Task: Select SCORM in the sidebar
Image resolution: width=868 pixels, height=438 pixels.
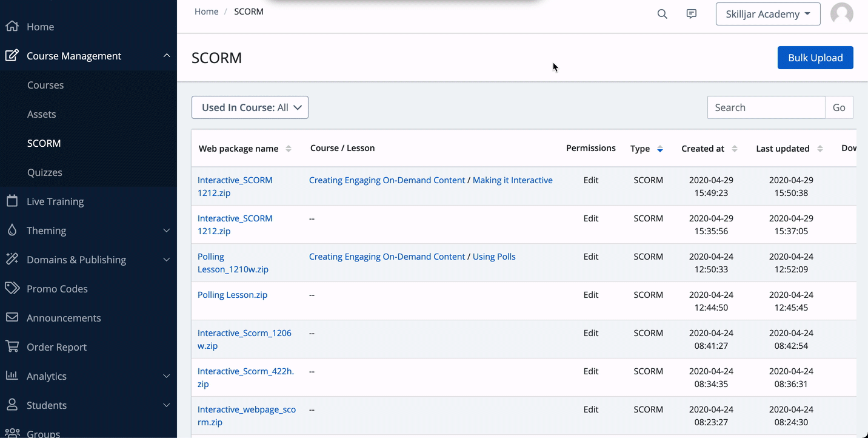Action: 44,143
